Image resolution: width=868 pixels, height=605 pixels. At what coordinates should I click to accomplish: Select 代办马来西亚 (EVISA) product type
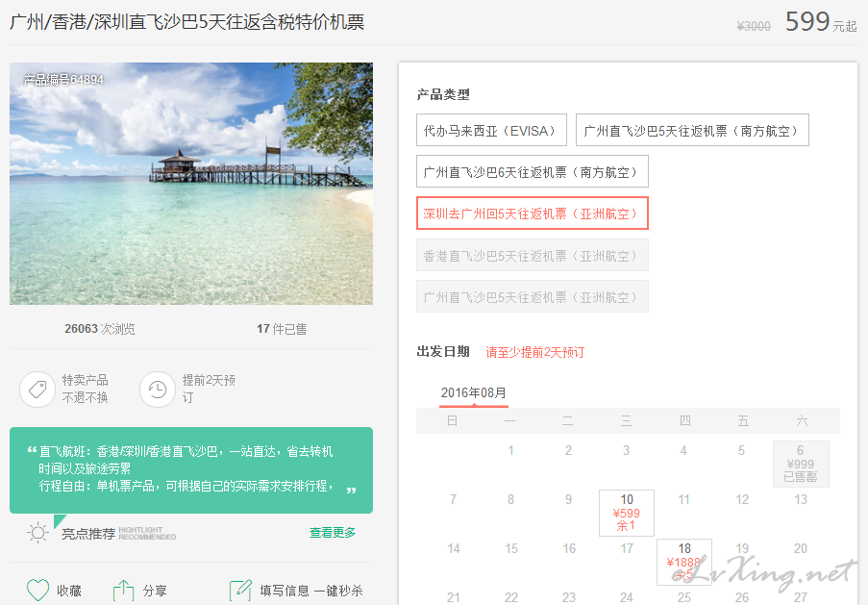pos(491,130)
